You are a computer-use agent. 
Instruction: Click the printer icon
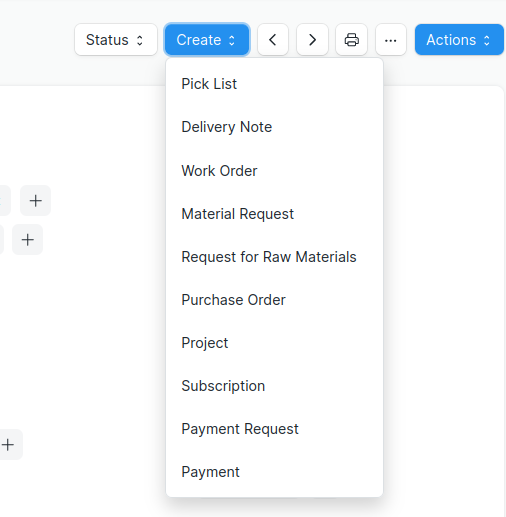pos(351,40)
